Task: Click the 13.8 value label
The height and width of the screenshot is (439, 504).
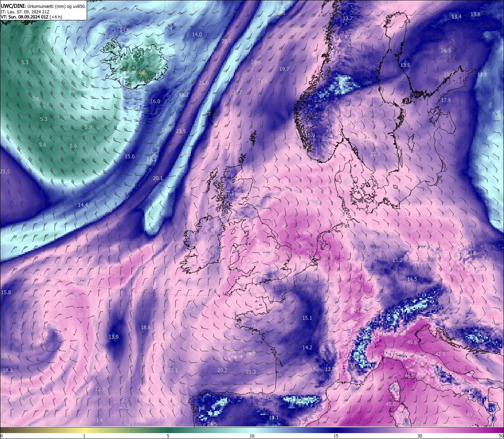Action: (x=475, y=15)
